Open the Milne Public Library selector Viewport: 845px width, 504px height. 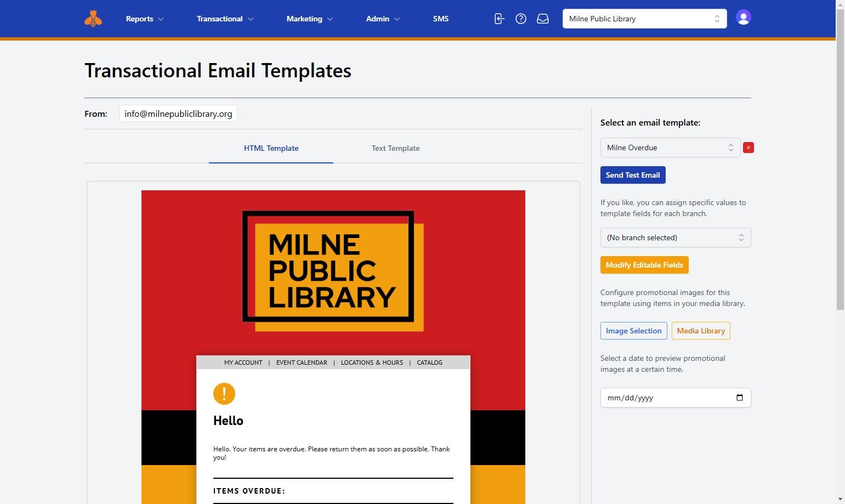point(644,19)
